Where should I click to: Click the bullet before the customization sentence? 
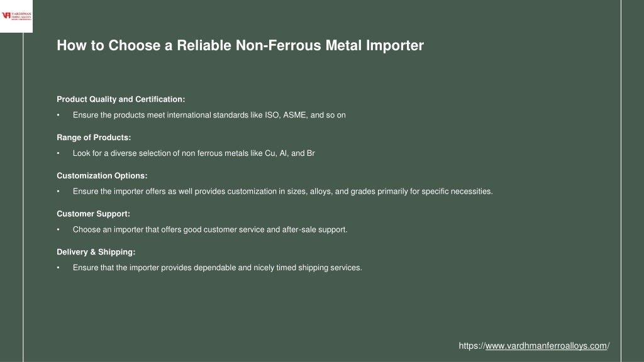58,192
